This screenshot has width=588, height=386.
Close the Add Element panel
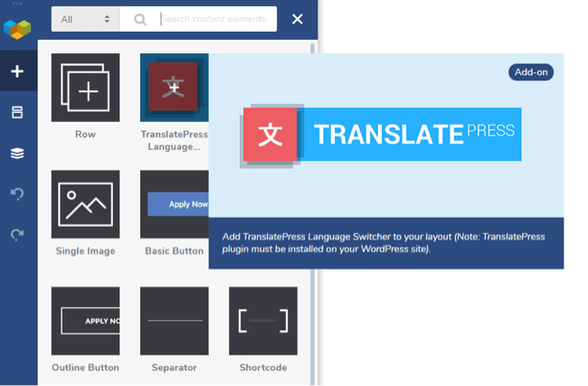298,19
